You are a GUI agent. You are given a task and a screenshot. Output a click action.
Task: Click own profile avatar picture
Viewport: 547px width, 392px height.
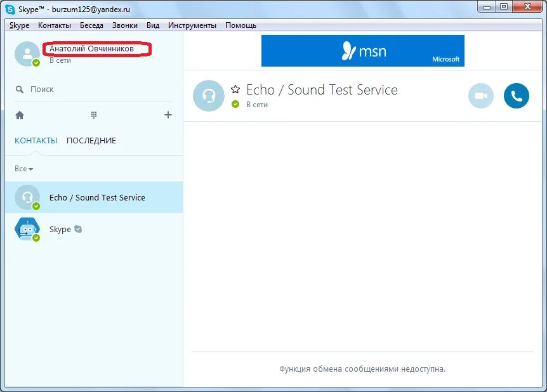coord(27,54)
